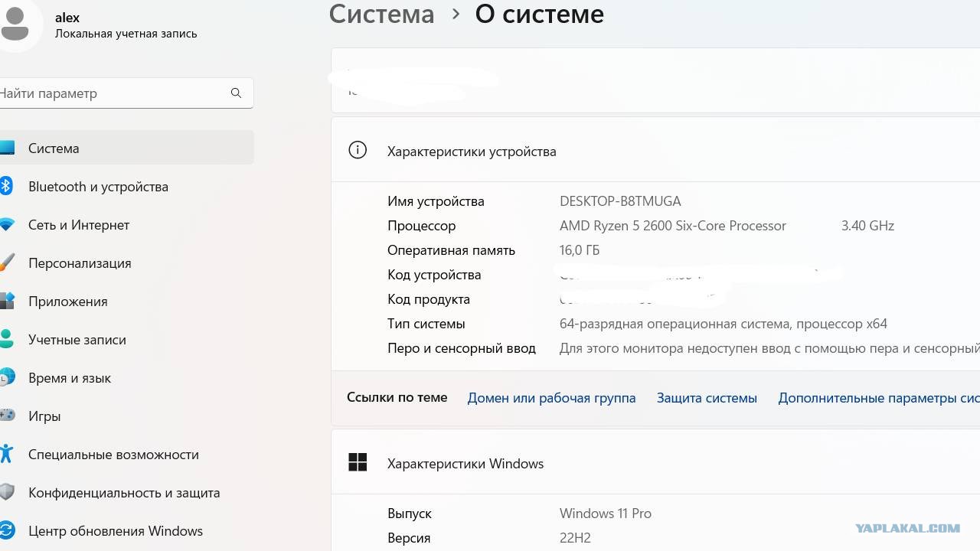Click the info icon beside Характеристики устройства
Screen dimensions: 980x551
tap(358, 150)
